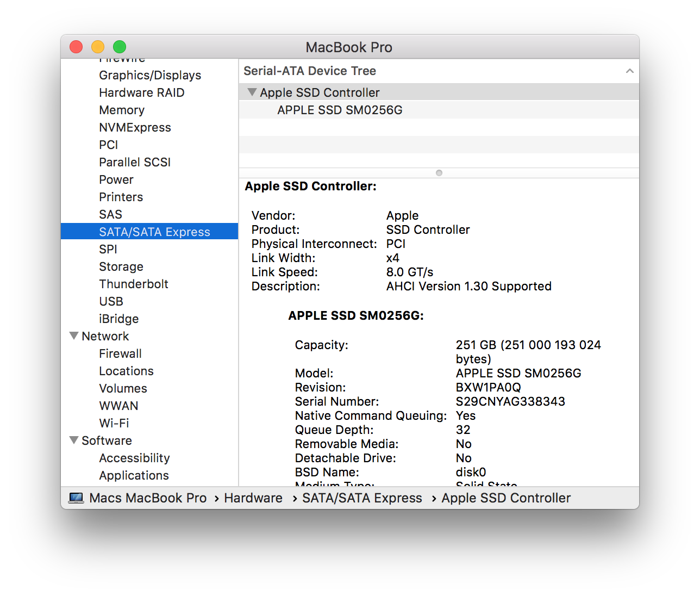Viewport: 700px width, 596px height.
Task: Click Macs MacBook Pro in the path bar
Action: click(x=148, y=498)
